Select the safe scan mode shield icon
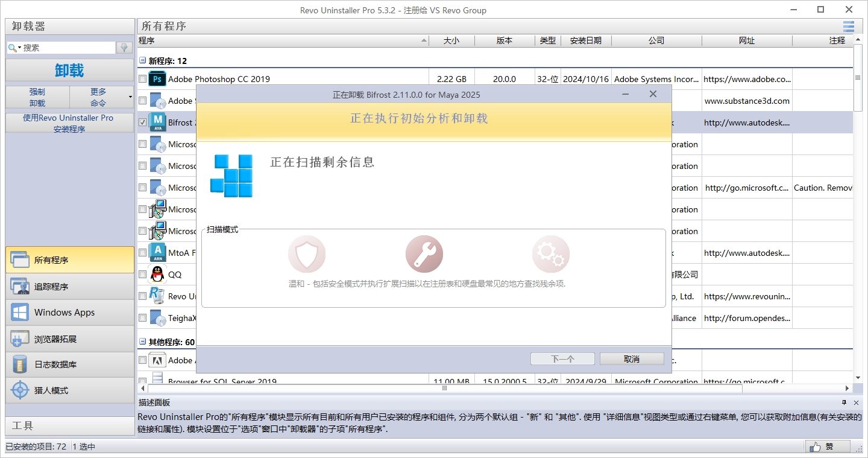Image resolution: width=868 pixels, height=458 pixels. [307, 254]
